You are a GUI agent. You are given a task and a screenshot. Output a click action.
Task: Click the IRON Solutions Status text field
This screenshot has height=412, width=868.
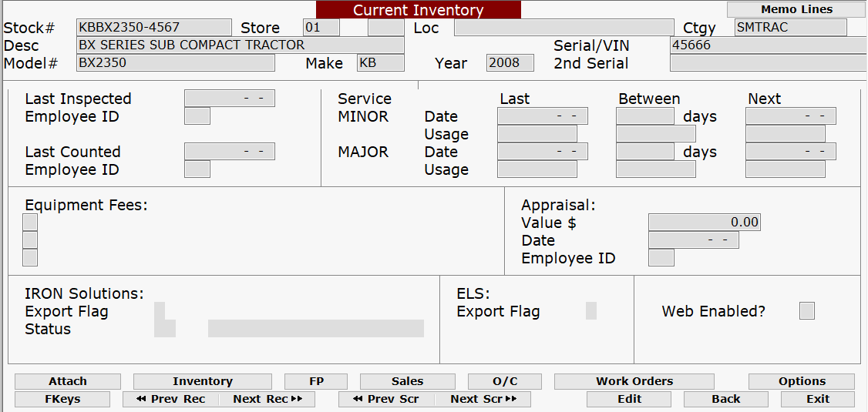(316, 329)
